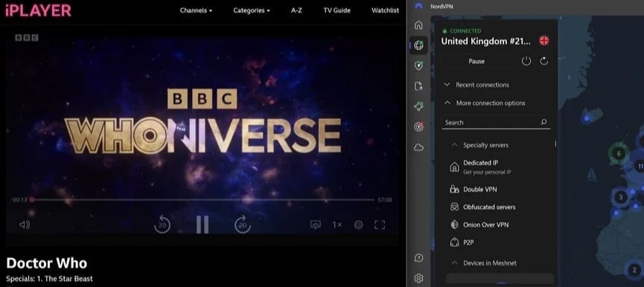This screenshot has height=287, width=644.
Task: Select the globe VPN icon in NordVPN sidebar
Action: tap(418, 45)
